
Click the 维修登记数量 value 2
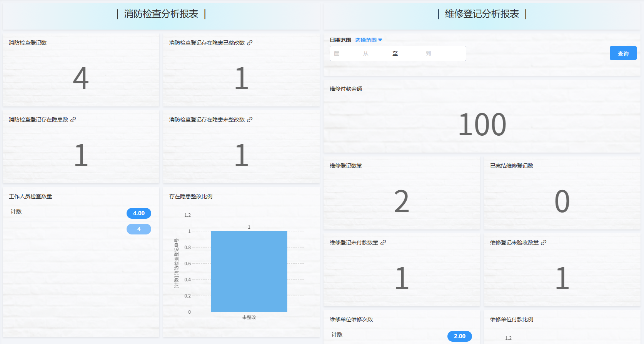pyautogui.click(x=402, y=201)
